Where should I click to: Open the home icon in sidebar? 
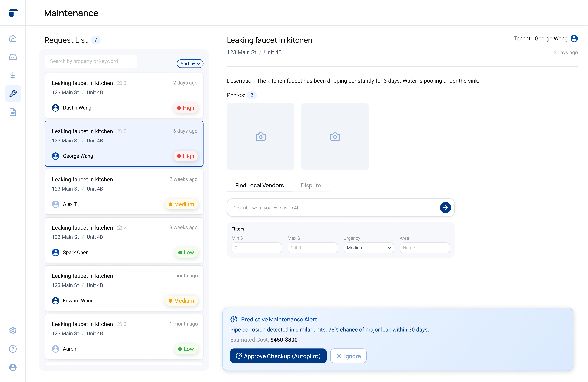pos(13,39)
